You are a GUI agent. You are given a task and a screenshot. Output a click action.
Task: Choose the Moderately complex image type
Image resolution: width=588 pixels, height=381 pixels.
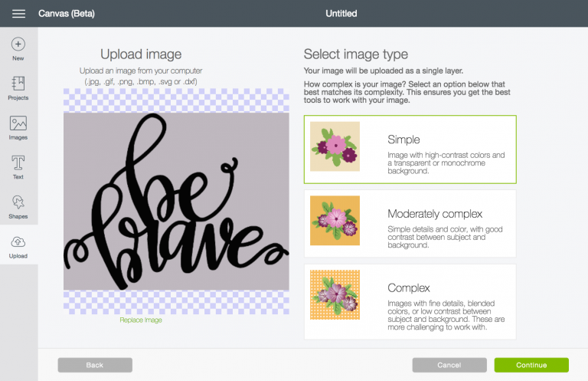coord(410,224)
